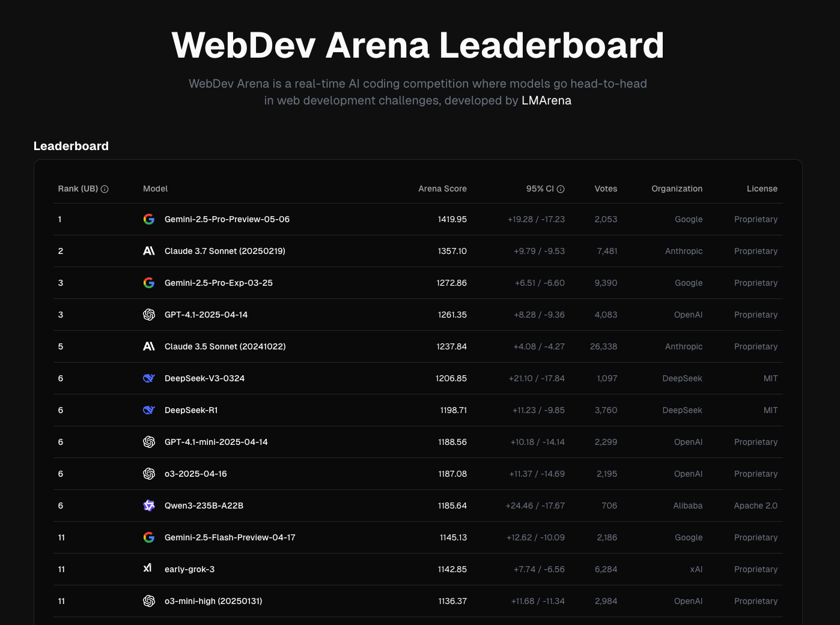Click MIT license in DeepSeek-V3-0324 row
The image size is (840, 625).
(770, 378)
